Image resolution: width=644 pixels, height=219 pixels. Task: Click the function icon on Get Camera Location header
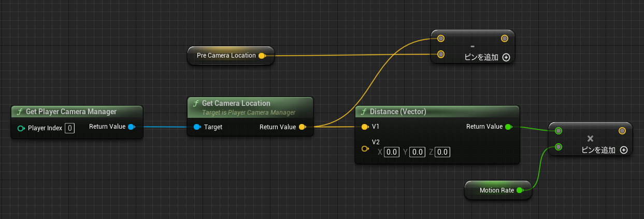[x=196, y=103]
